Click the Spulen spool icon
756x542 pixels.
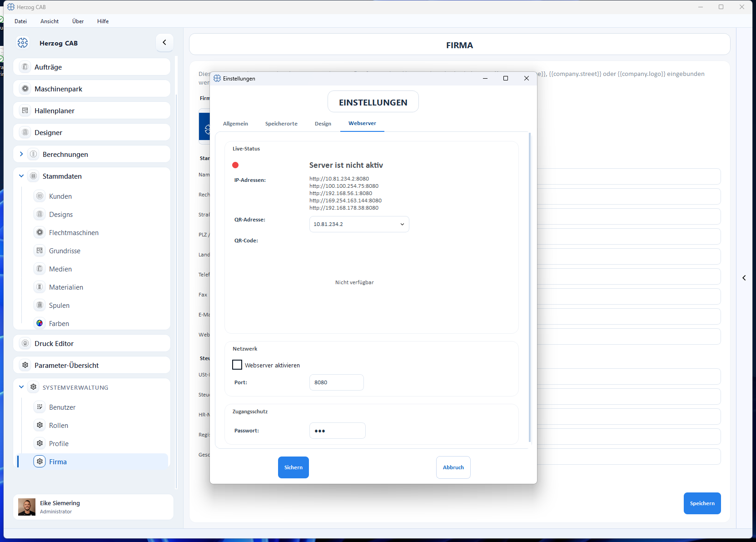click(x=40, y=305)
